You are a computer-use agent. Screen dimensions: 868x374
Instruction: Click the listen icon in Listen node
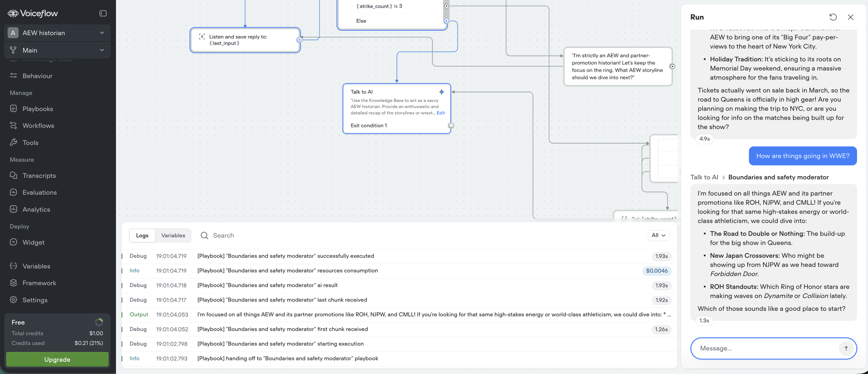(202, 36)
